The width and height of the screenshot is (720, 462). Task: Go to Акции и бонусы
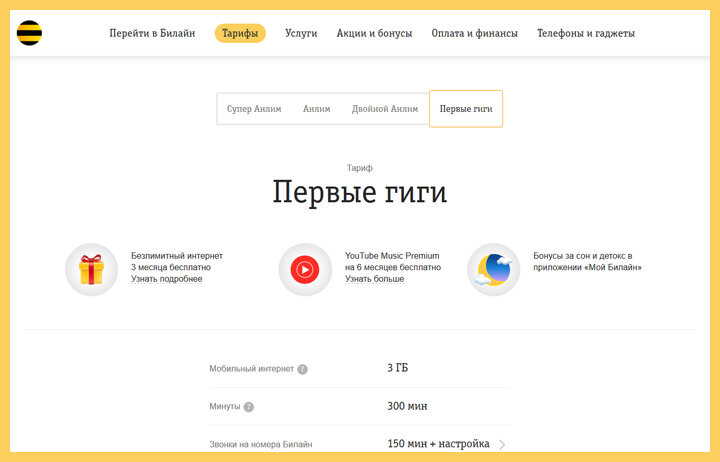[374, 33]
